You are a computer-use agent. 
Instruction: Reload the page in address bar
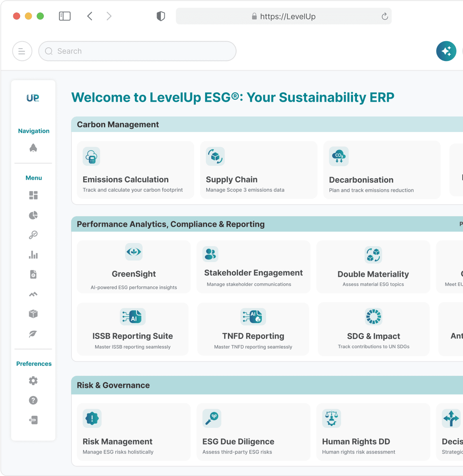(385, 16)
